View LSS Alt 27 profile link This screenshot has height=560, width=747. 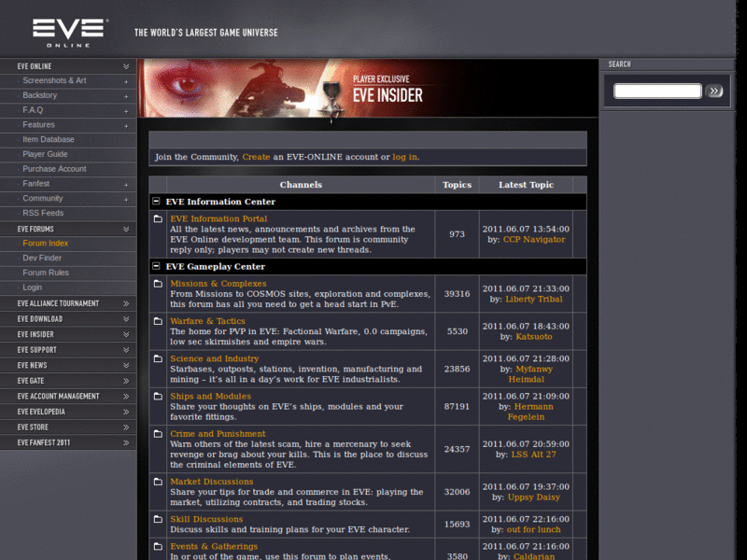pos(533,455)
